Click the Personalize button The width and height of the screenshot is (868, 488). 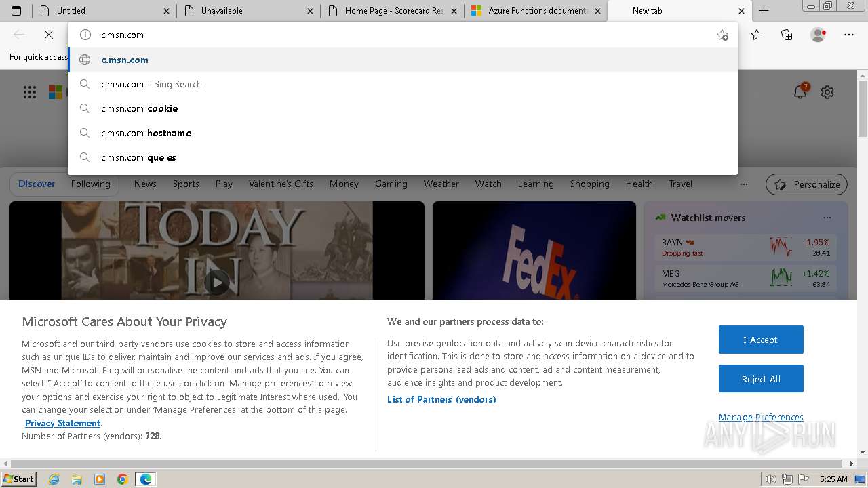[807, 184]
